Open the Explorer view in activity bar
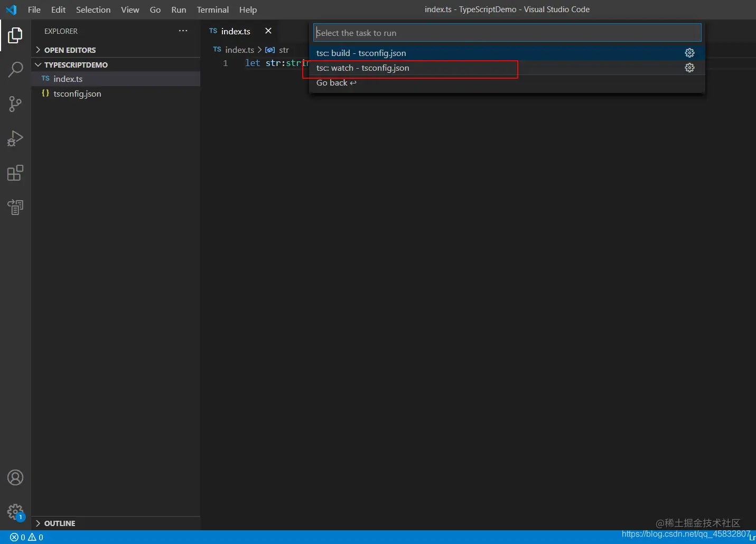 pyautogui.click(x=15, y=35)
